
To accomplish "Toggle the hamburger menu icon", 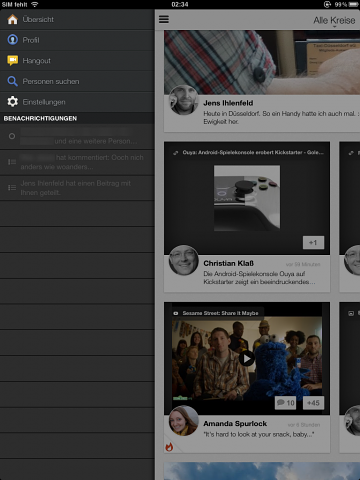I will pos(164,19).
